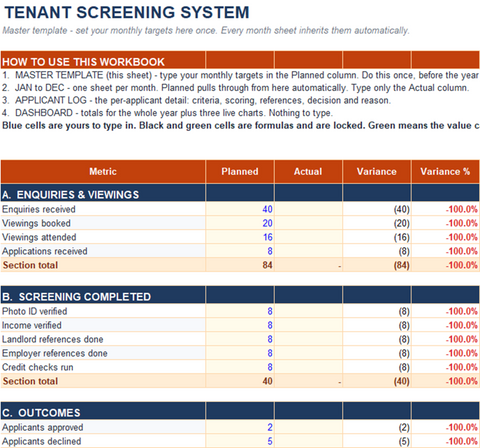Click Actual cell for Employer references done
The height and width of the screenshot is (448, 480).
pos(308,353)
